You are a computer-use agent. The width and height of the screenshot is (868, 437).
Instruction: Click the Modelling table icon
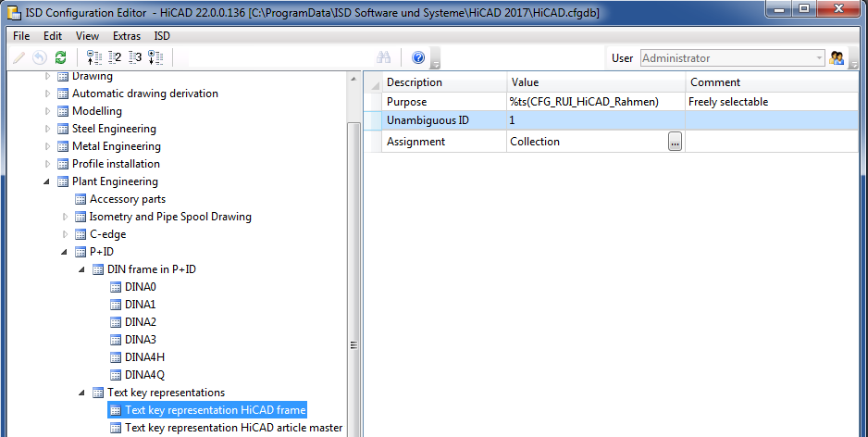63,111
